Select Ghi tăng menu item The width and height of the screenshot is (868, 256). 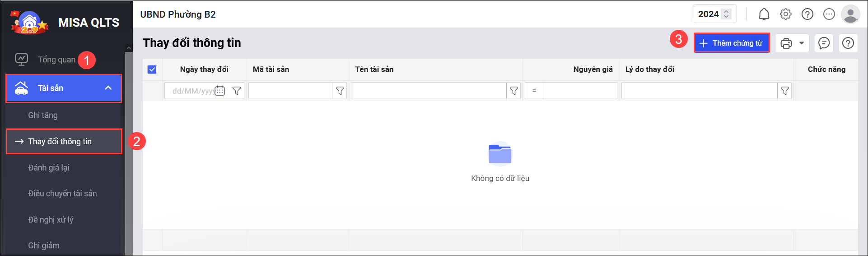(43, 115)
